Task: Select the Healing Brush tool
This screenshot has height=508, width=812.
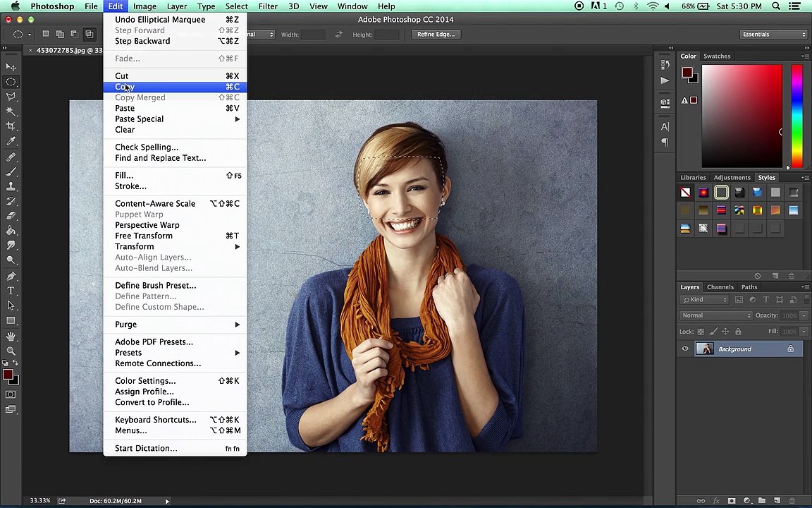Action: 11,157
